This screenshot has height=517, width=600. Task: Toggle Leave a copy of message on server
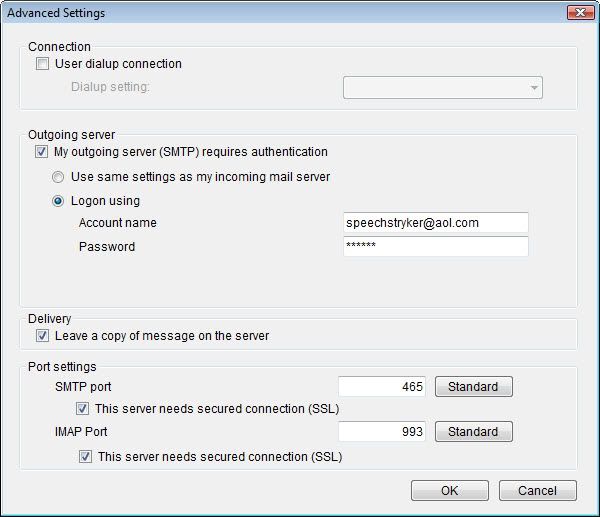tap(42, 336)
